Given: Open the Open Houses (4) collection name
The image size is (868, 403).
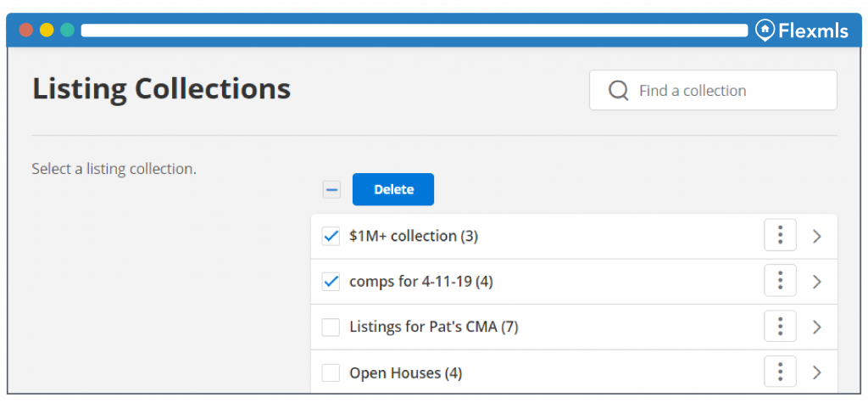Looking at the screenshot, I should (406, 373).
